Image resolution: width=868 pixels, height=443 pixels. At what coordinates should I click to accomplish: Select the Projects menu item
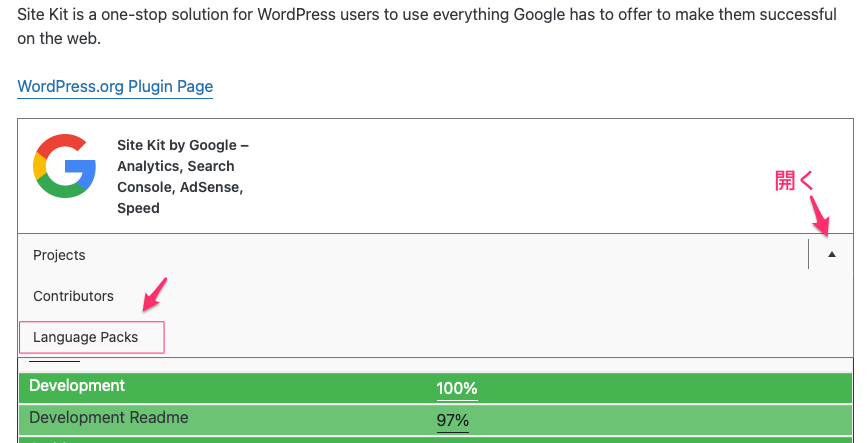59,255
